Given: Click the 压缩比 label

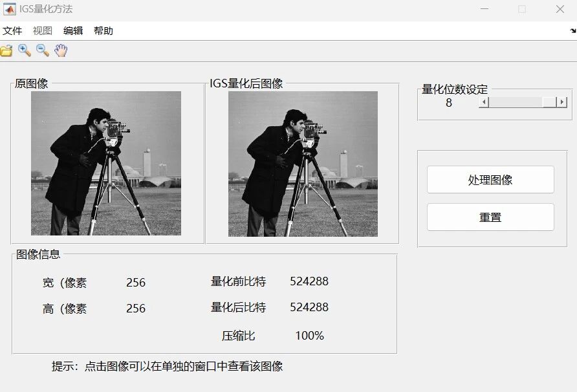Looking at the screenshot, I should [238, 336].
